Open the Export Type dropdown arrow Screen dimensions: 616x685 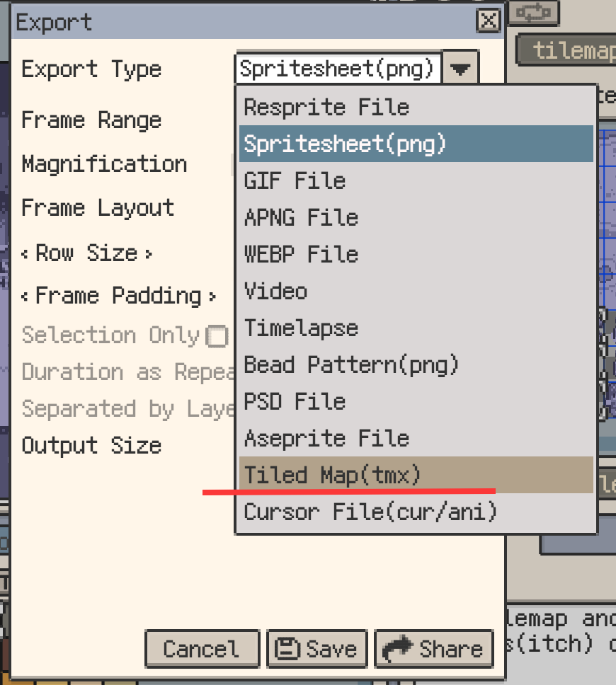(460, 69)
